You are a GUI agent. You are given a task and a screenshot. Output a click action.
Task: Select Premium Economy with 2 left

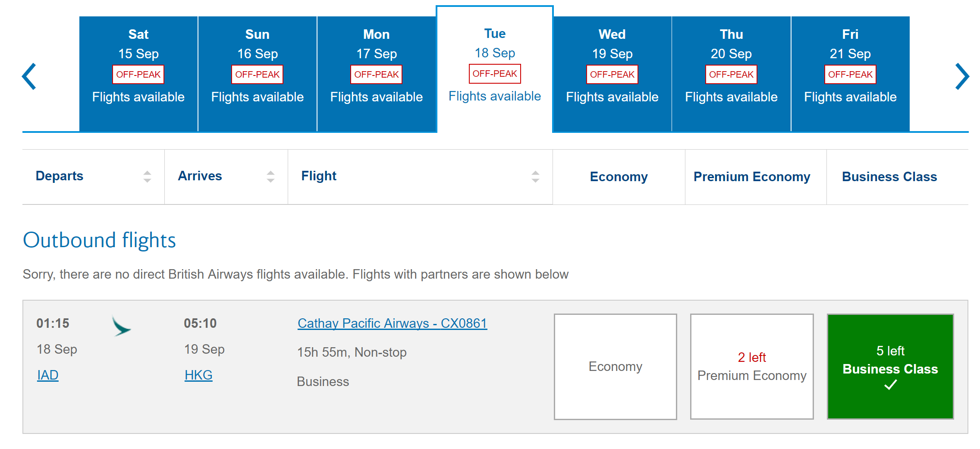click(x=752, y=366)
